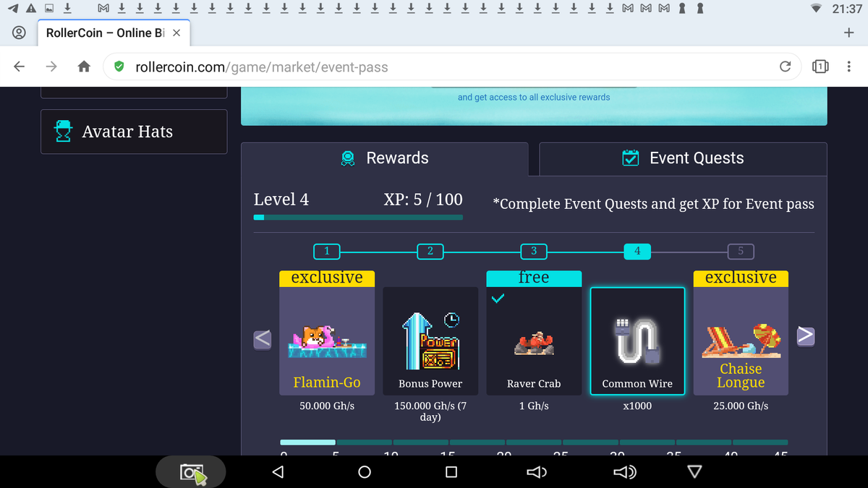Click the Raver Crab image
Viewport: 868px width, 488px height.
534,344
